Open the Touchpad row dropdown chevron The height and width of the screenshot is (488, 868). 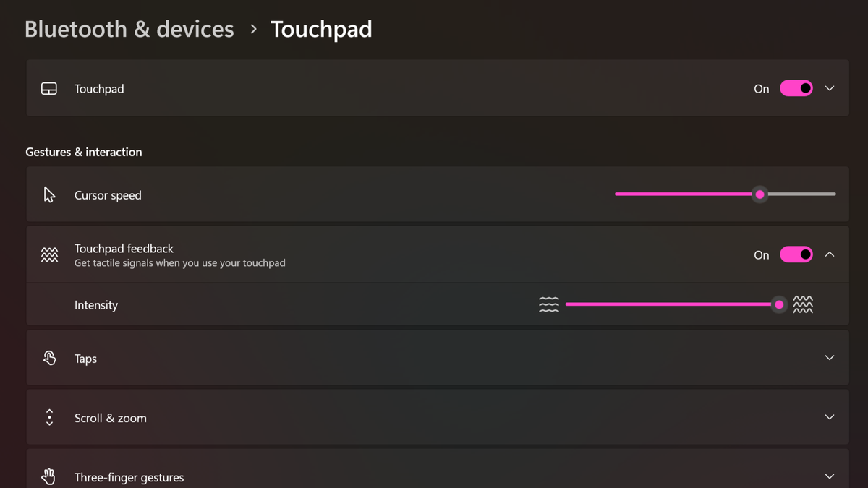829,88
